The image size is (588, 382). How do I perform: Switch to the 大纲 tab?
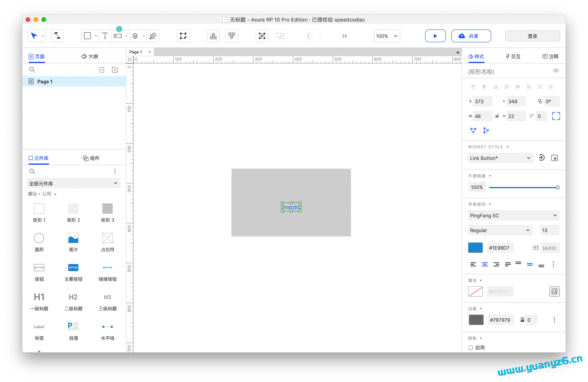pyautogui.click(x=90, y=57)
